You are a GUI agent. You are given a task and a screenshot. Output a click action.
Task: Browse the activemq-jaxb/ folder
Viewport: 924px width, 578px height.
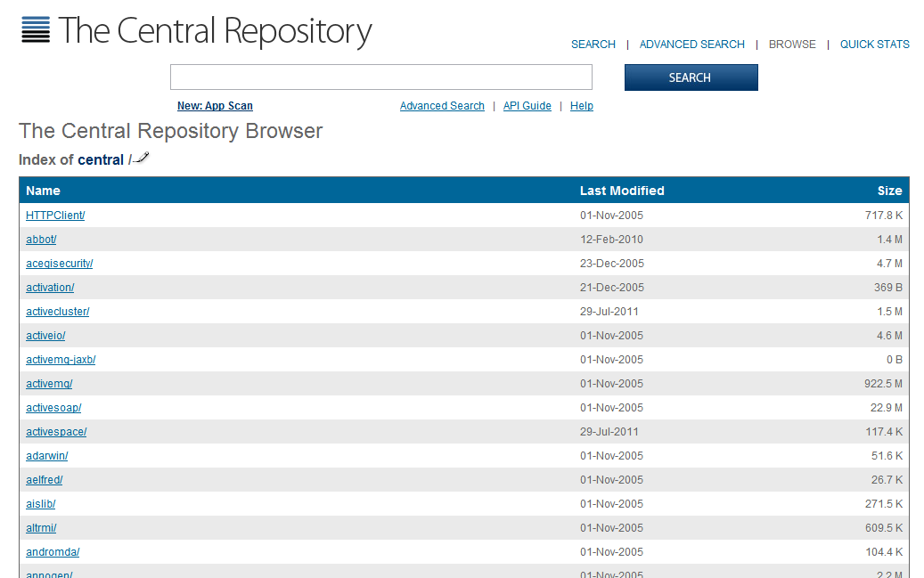(x=61, y=360)
